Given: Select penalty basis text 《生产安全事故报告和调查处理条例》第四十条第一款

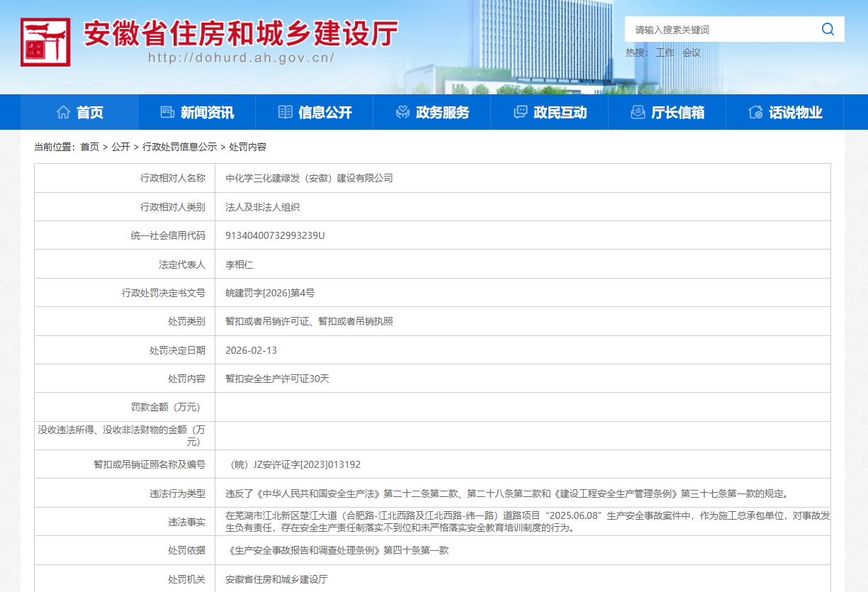Looking at the screenshot, I should (337, 550).
